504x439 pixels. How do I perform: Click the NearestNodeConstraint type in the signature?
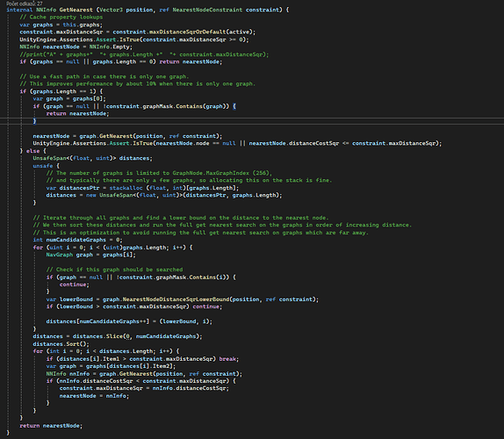tap(207, 10)
